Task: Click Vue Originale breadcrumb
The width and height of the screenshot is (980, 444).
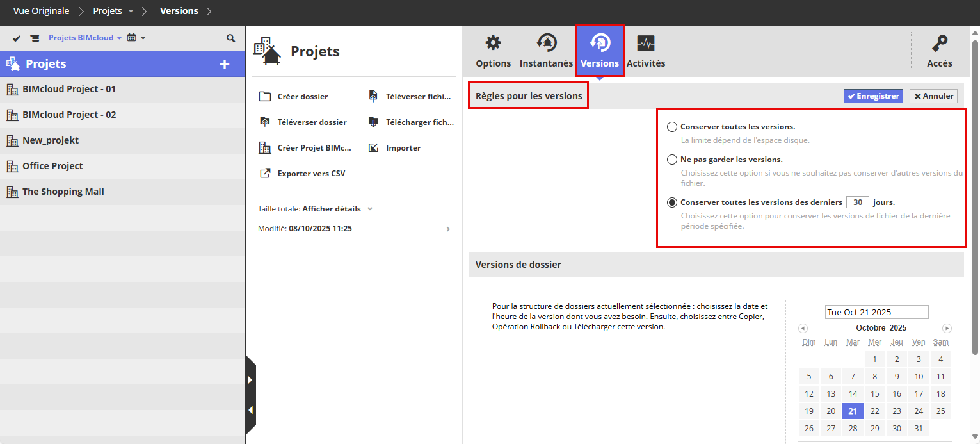Action: 41,11
